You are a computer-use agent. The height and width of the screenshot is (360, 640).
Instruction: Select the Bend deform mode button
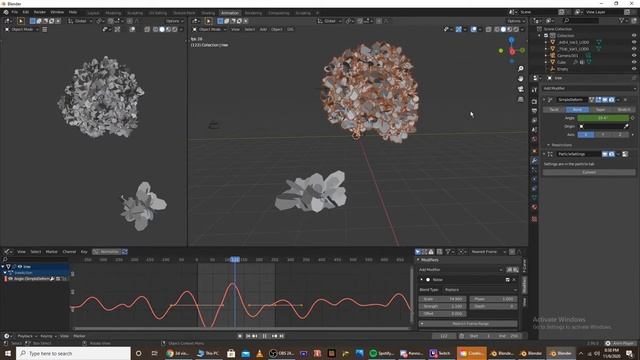pyautogui.click(x=577, y=110)
